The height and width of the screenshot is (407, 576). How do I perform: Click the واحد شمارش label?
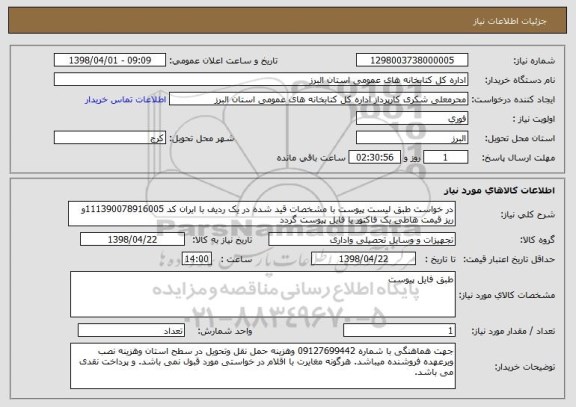[225, 331]
